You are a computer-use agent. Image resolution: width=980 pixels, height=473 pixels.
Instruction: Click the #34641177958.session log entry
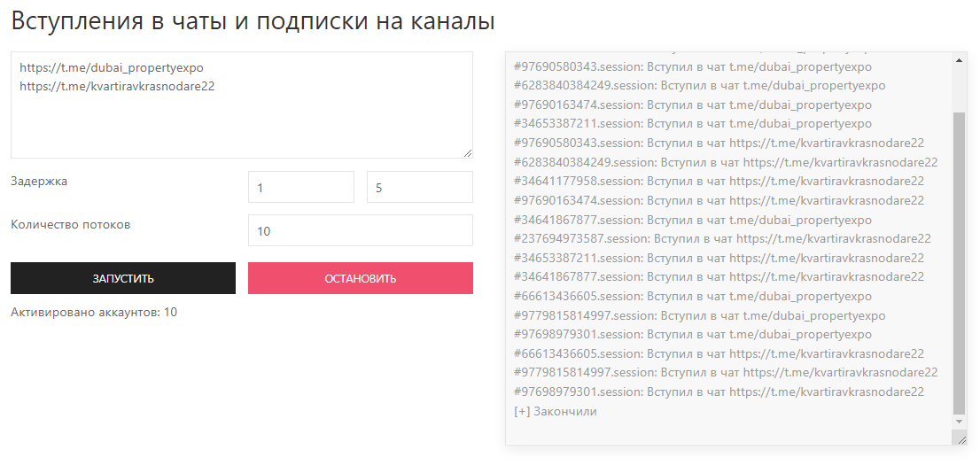719,181
